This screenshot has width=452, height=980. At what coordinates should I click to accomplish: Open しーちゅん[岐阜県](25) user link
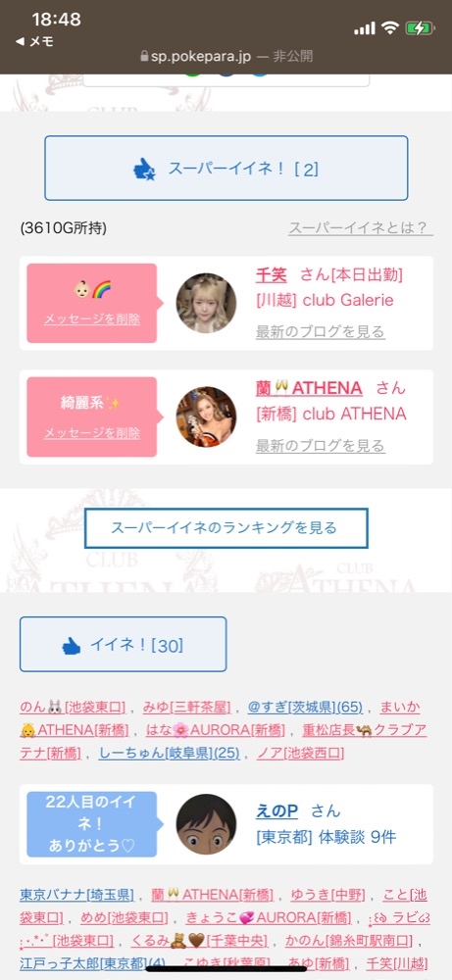click(169, 753)
